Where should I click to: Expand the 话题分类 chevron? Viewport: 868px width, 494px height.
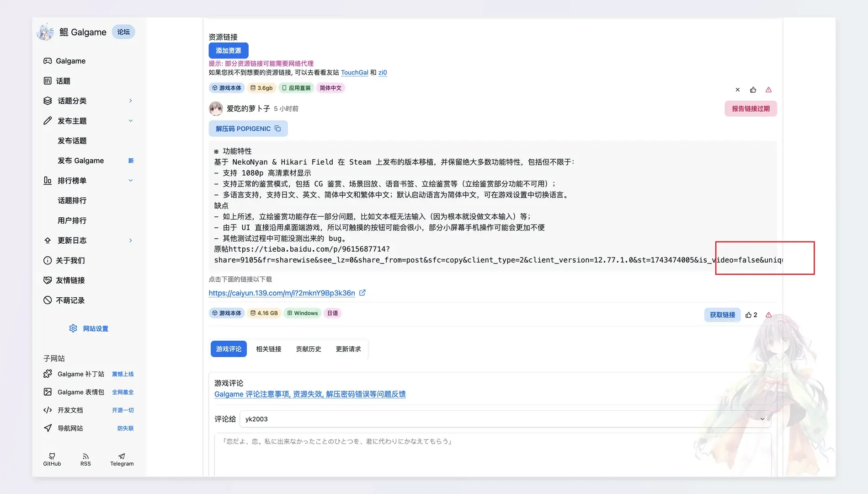130,101
